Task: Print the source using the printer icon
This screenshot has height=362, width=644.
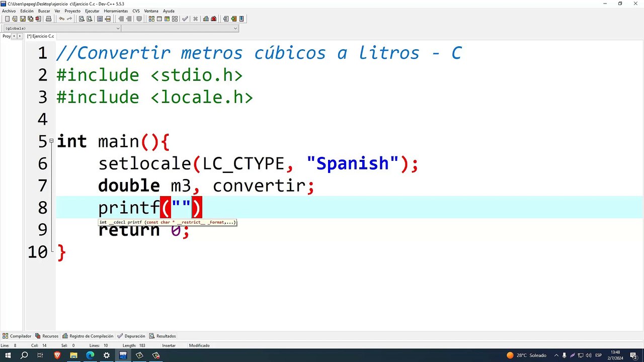Action: point(48,19)
